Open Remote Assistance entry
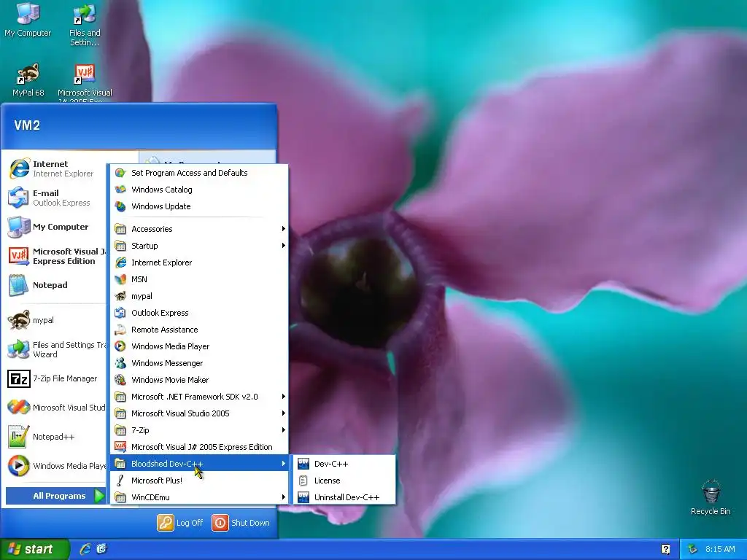 (198, 330)
